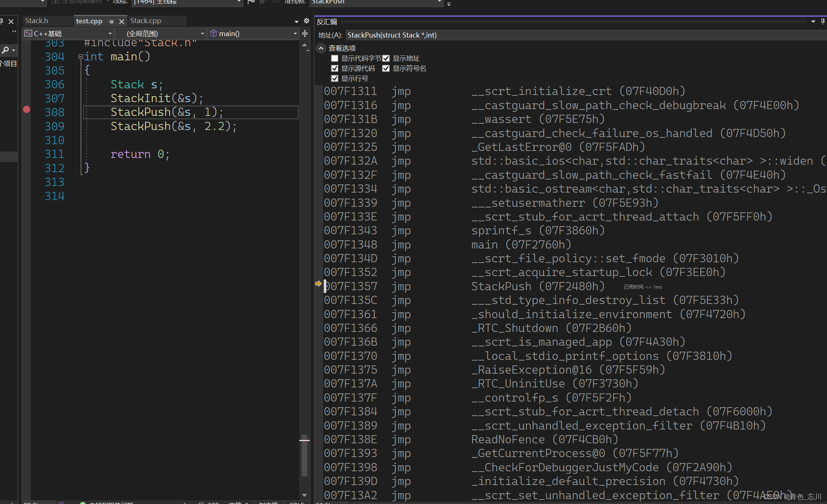
Task: Click the auto-hide pin of the left panel
Action: point(1,22)
